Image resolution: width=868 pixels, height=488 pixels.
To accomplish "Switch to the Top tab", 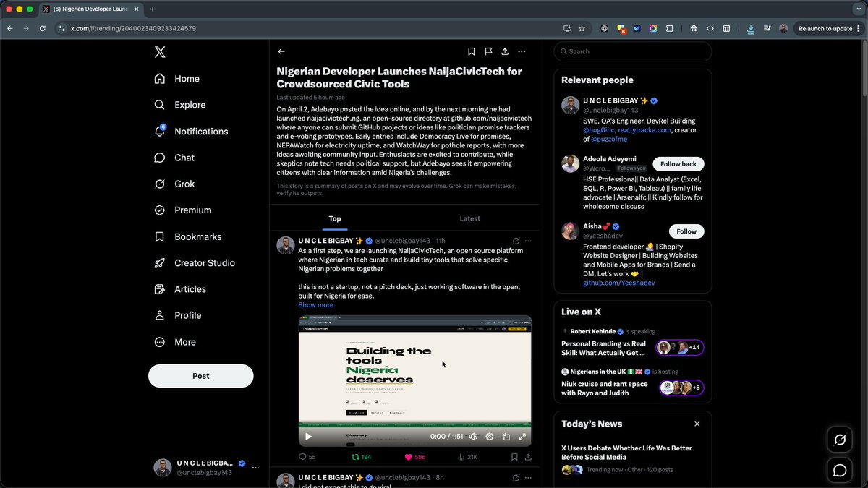I will coord(335,218).
